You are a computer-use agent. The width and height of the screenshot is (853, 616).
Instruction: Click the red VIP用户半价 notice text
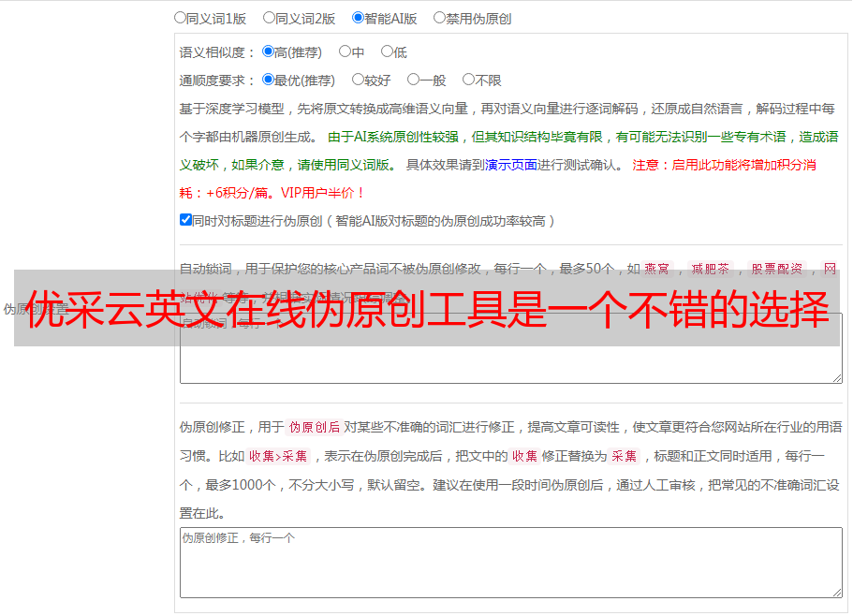point(321,193)
